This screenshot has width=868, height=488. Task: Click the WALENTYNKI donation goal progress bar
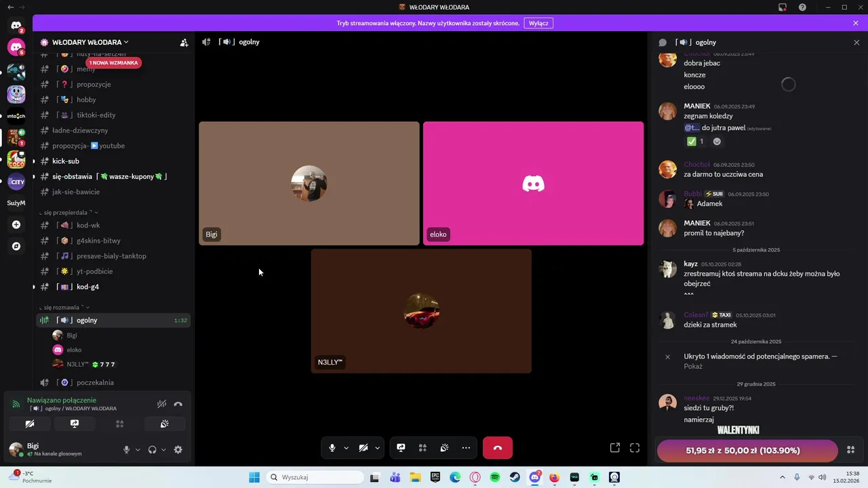coord(747,451)
